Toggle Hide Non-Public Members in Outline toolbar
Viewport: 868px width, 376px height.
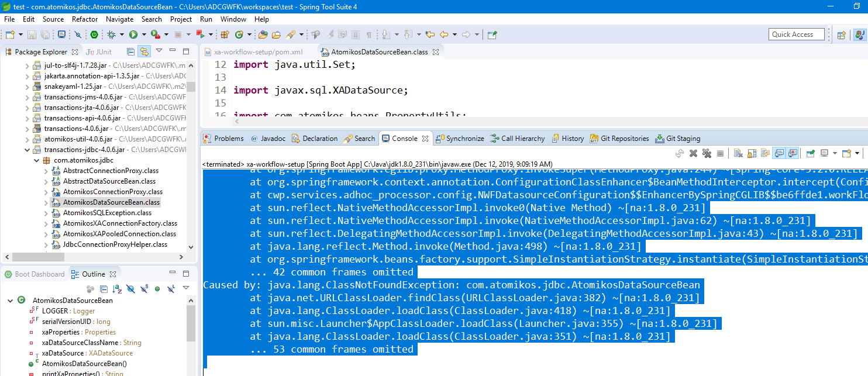[x=157, y=289]
